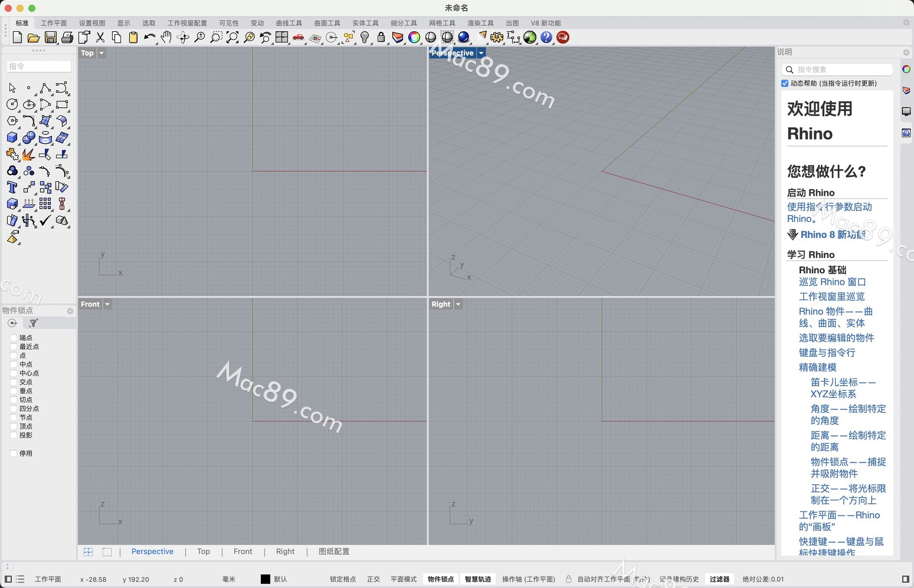Click the Box solid tool icon
Image resolution: width=914 pixels, height=588 pixels.
(x=12, y=138)
